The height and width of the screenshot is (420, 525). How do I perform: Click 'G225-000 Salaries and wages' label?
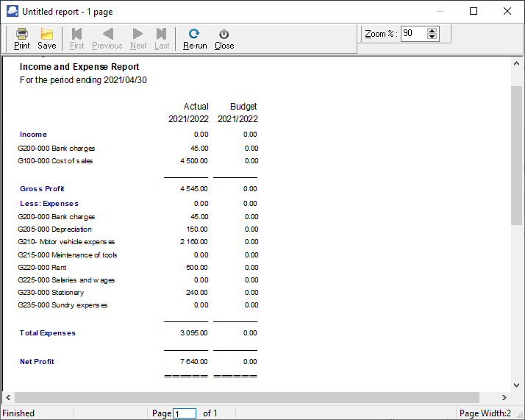pyautogui.click(x=66, y=280)
